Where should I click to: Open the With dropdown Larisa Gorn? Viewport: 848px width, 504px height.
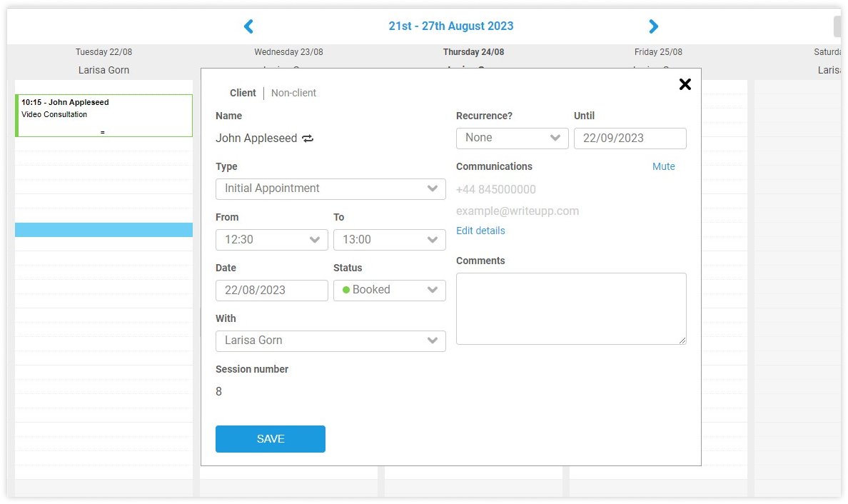tap(330, 341)
